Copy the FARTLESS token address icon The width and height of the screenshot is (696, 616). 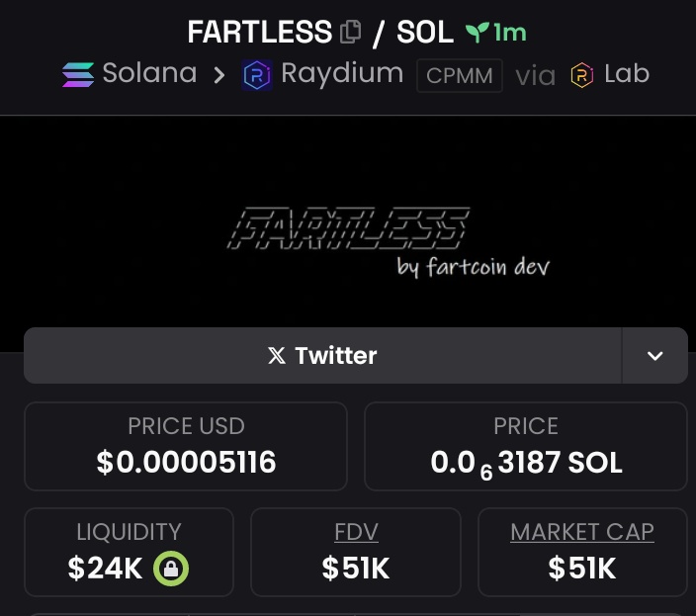pos(350,32)
